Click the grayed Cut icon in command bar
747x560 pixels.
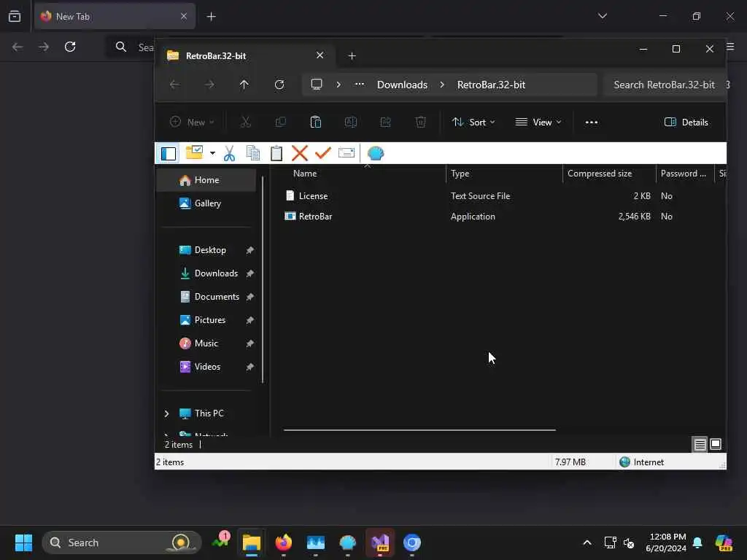click(x=245, y=122)
